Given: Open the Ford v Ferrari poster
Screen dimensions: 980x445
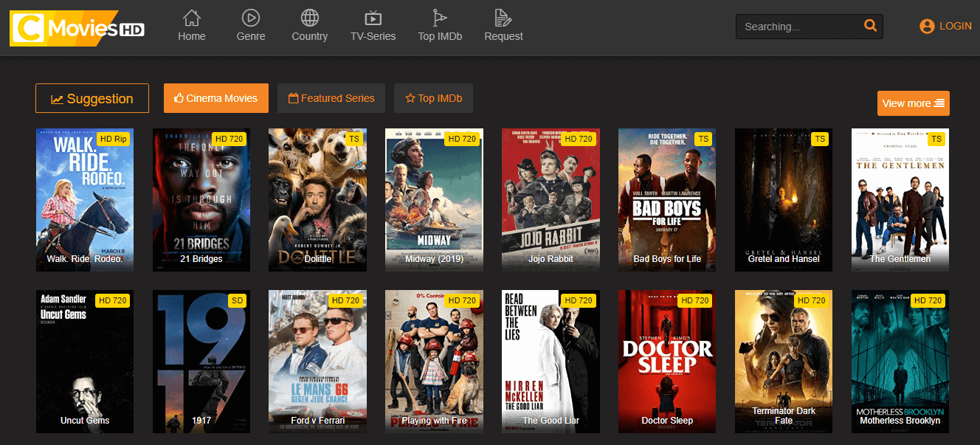Looking at the screenshot, I should (x=317, y=362).
